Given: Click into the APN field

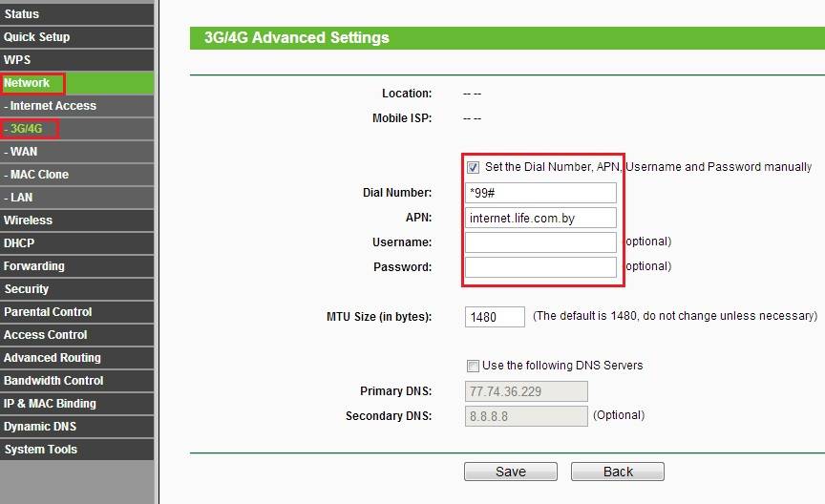Looking at the screenshot, I should coord(540,218).
